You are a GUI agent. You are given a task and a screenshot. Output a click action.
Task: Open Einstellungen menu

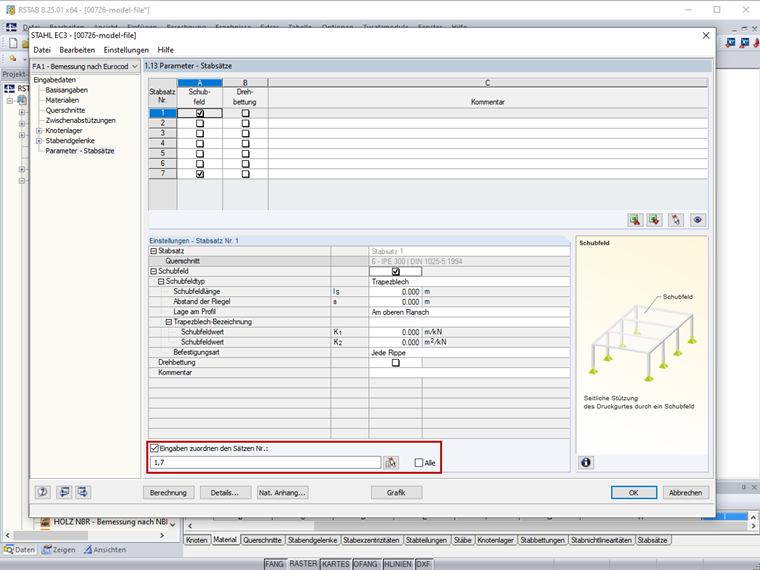pyautogui.click(x=126, y=50)
